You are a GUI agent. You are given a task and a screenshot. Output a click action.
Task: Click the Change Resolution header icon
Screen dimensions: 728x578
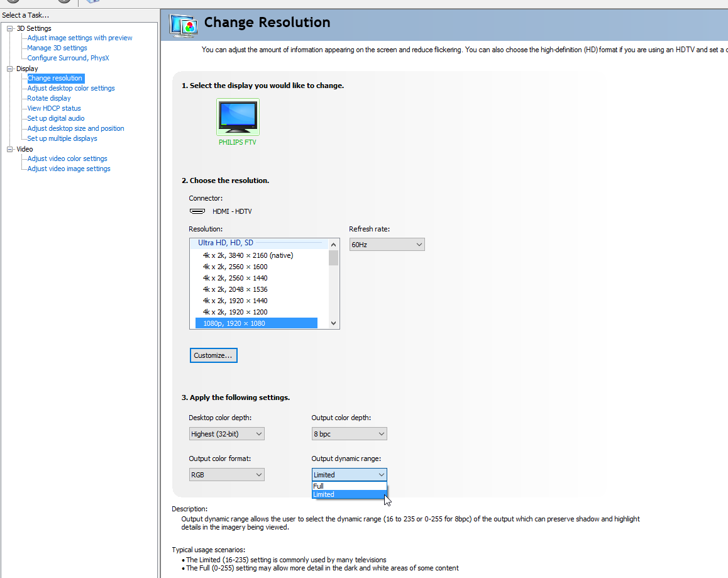pos(184,26)
